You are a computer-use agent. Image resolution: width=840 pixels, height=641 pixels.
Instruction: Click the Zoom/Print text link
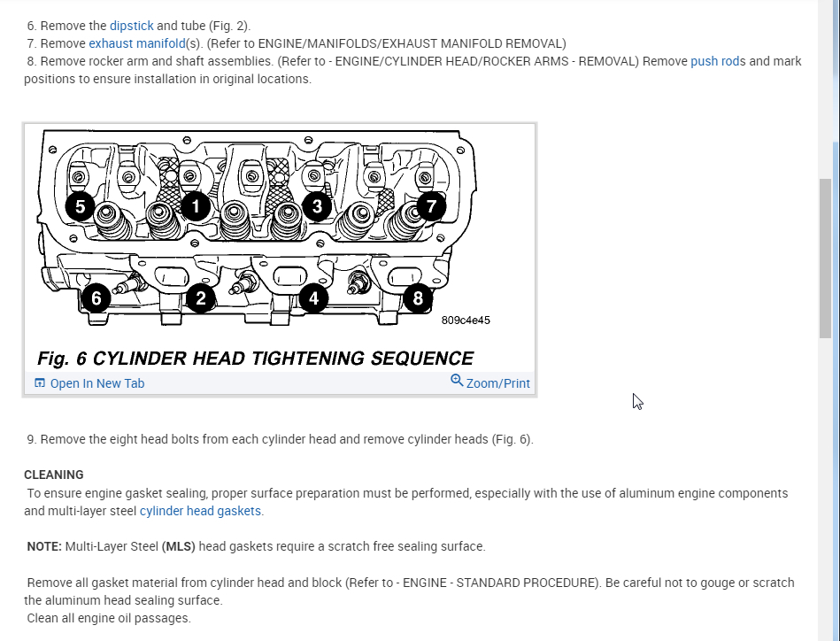pos(497,383)
